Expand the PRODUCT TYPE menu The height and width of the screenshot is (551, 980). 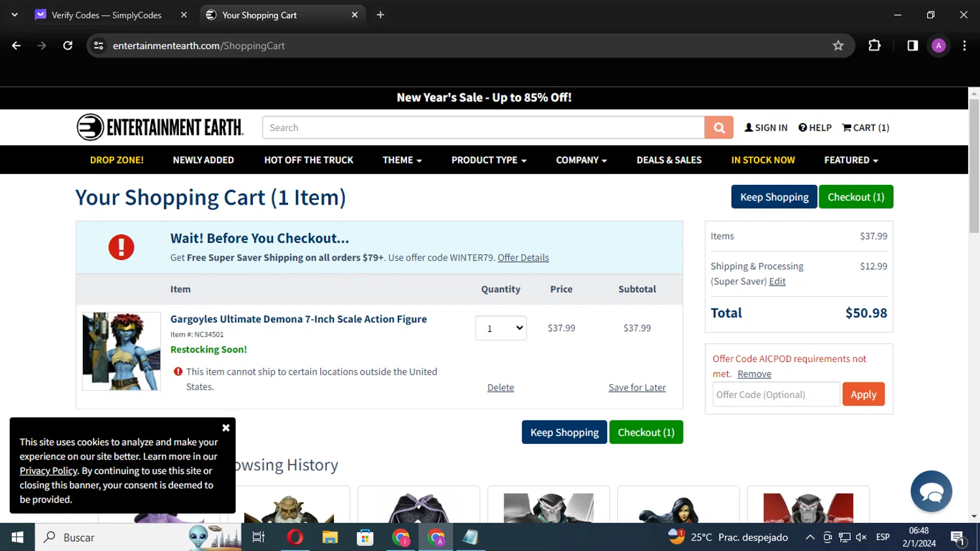tap(489, 160)
